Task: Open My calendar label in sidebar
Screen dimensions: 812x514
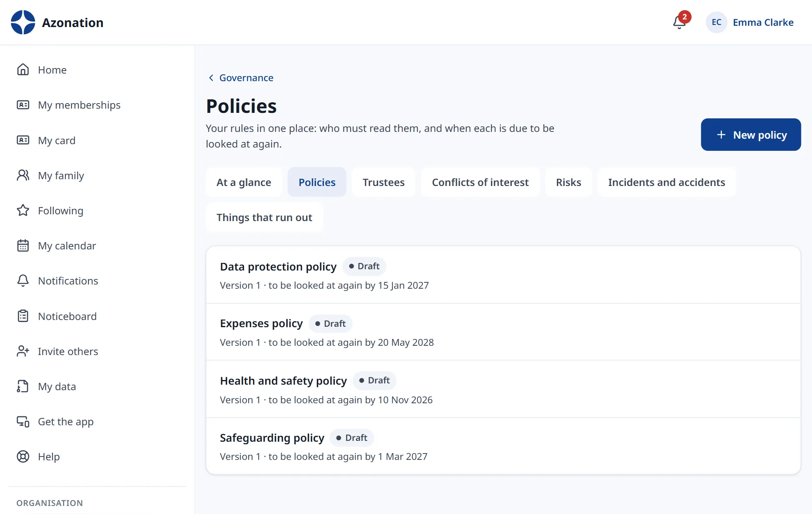Action: coord(67,246)
